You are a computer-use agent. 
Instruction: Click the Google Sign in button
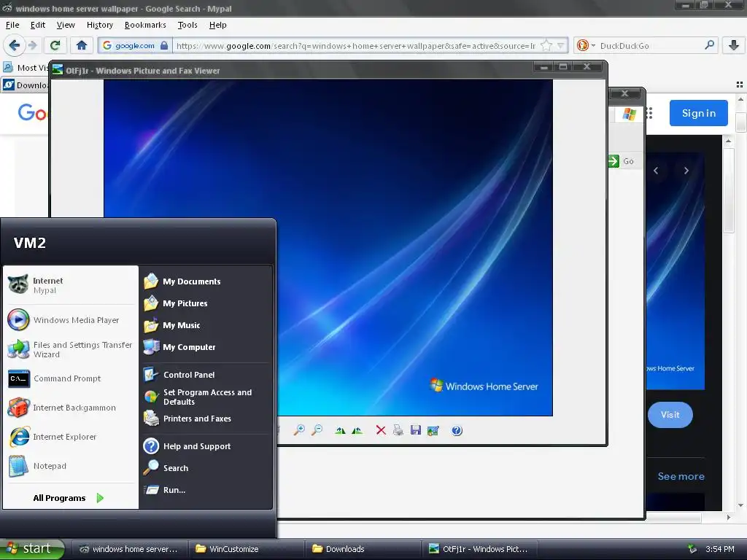(698, 113)
